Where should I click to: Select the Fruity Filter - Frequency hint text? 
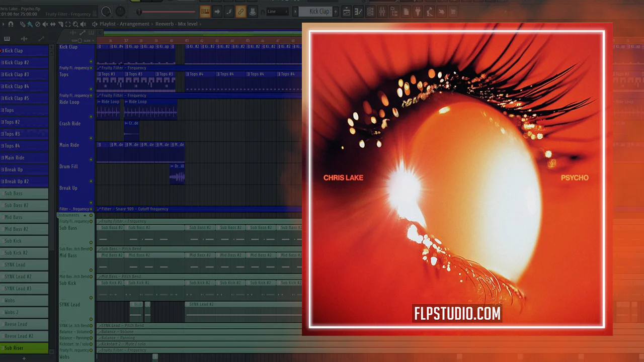pyautogui.click(x=68, y=15)
